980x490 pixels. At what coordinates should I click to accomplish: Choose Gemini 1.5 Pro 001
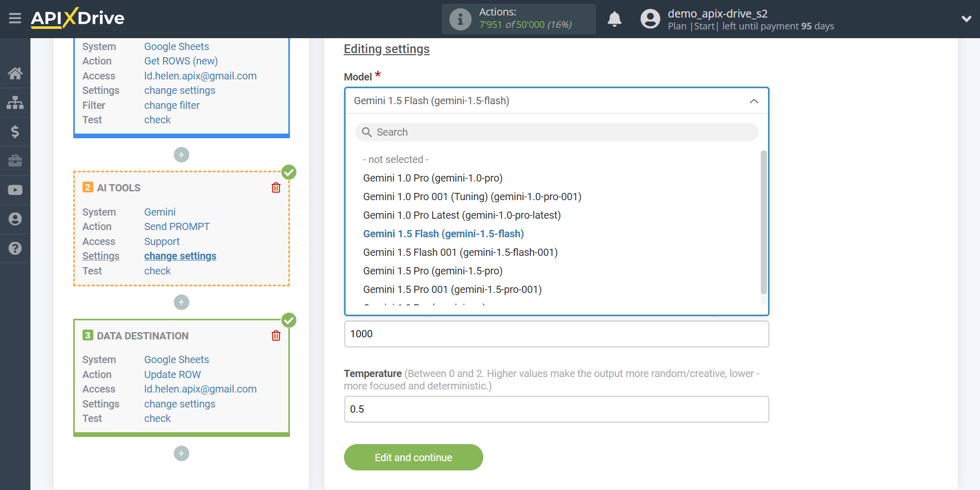click(452, 289)
